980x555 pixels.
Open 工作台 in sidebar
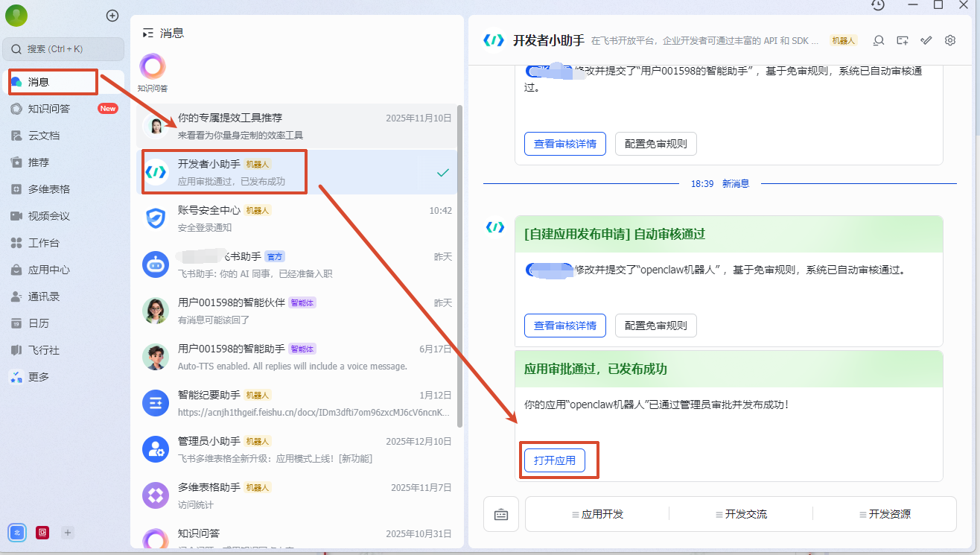click(x=63, y=243)
